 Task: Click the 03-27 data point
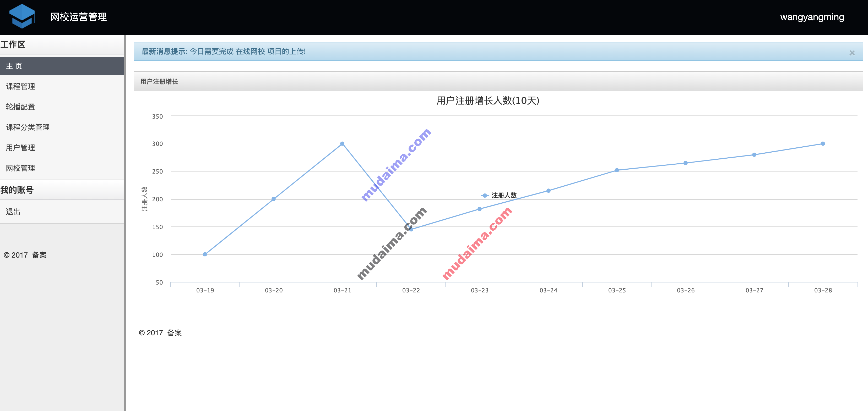tap(754, 155)
